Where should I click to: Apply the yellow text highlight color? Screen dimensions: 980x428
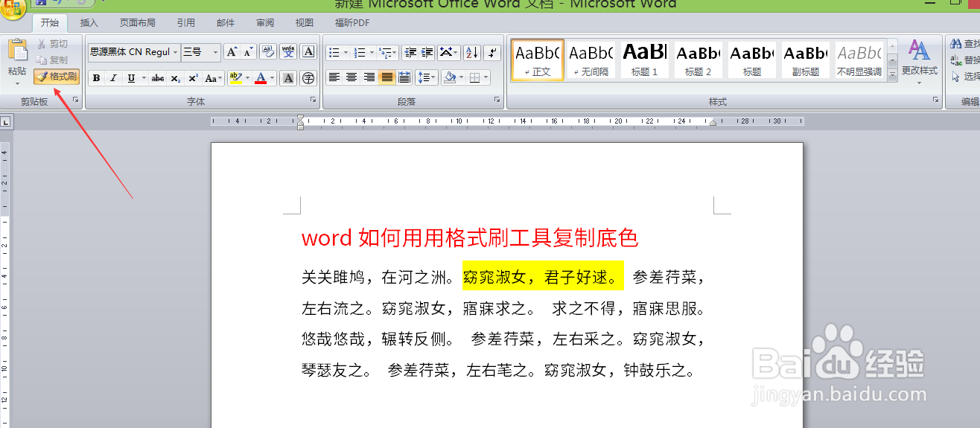(x=235, y=78)
